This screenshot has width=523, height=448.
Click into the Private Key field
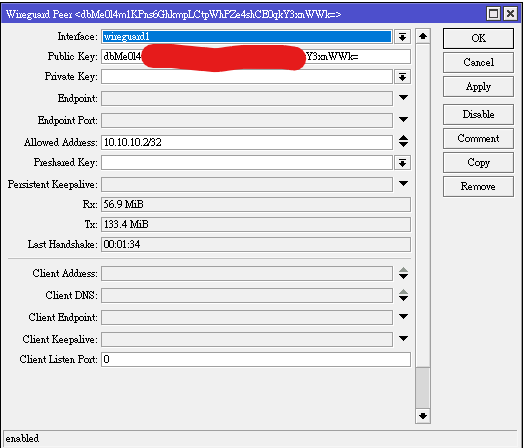point(247,77)
